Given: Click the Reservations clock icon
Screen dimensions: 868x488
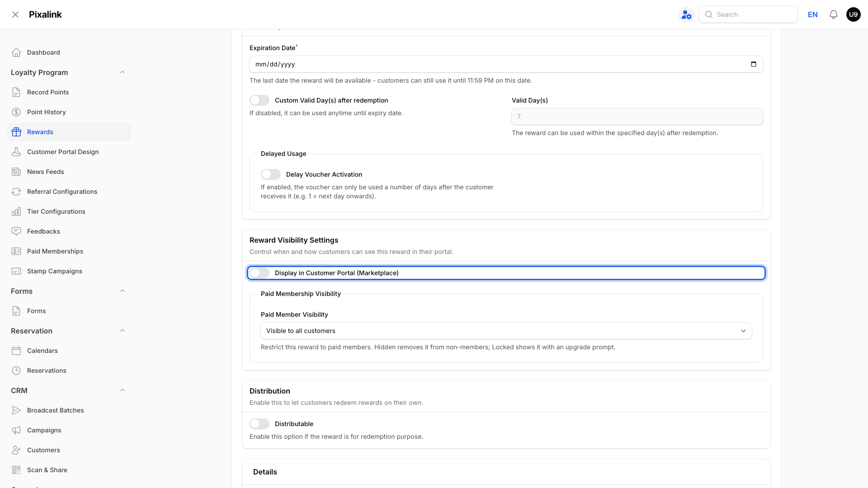Looking at the screenshot, I should [x=16, y=371].
